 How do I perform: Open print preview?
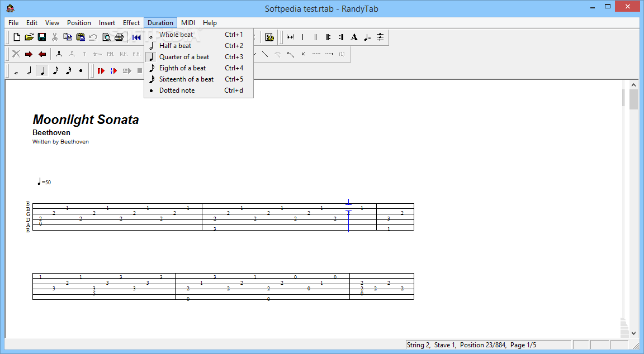(x=106, y=37)
